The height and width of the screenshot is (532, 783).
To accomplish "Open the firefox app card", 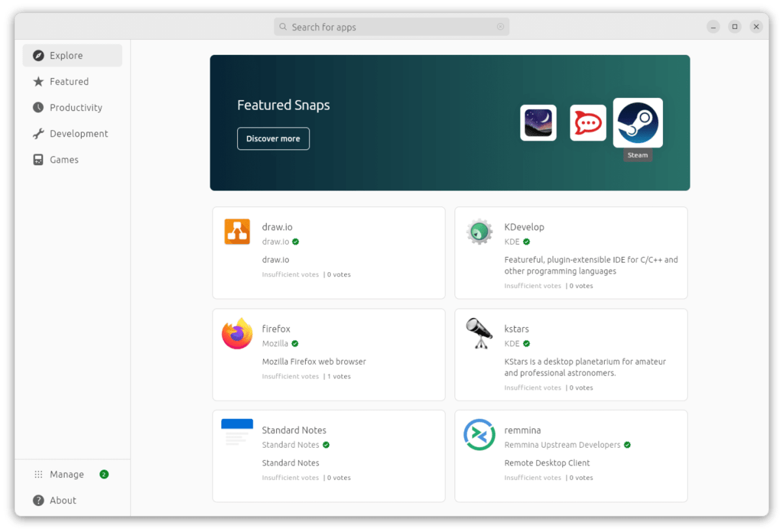I will tap(328, 354).
